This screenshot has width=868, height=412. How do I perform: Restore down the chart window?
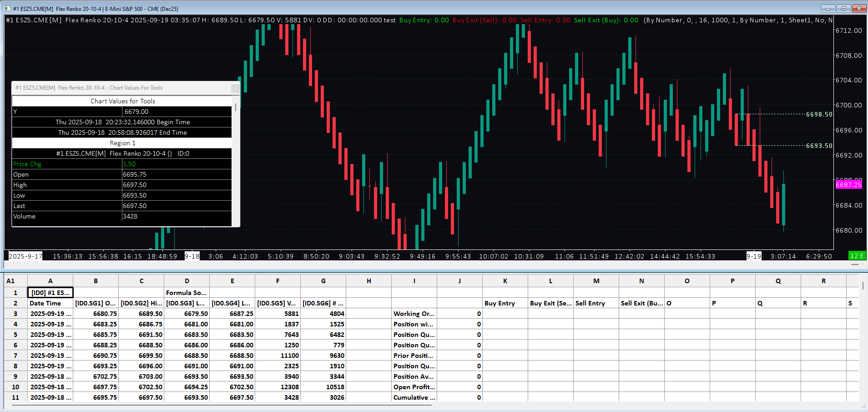click(843, 9)
